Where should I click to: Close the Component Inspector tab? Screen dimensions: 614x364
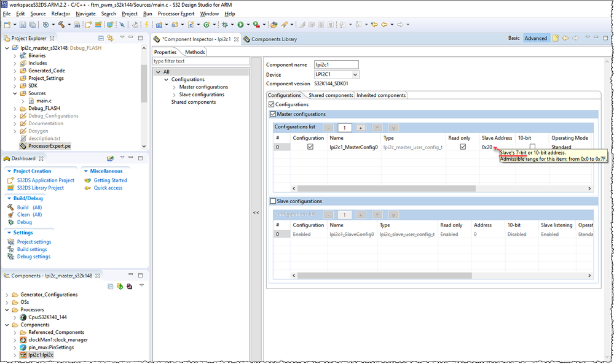click(x=236, y=39)
